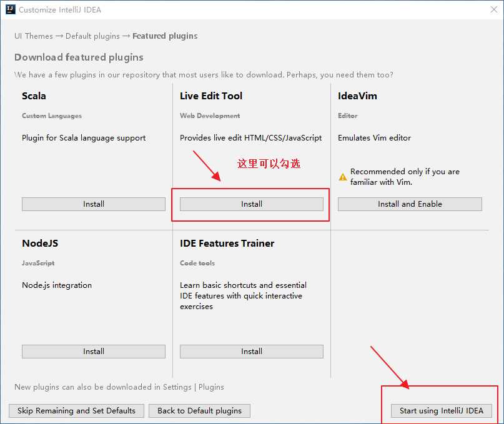Click the IdeaVim warning triangle icon
The height and width of the screenshot is (424, 504).
click(343, 177)
